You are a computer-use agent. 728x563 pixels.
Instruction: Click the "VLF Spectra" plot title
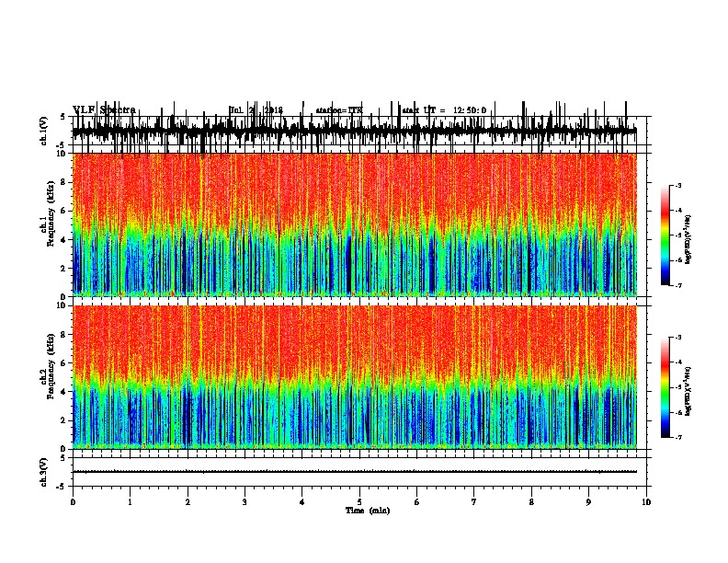(x=104, y=110)
